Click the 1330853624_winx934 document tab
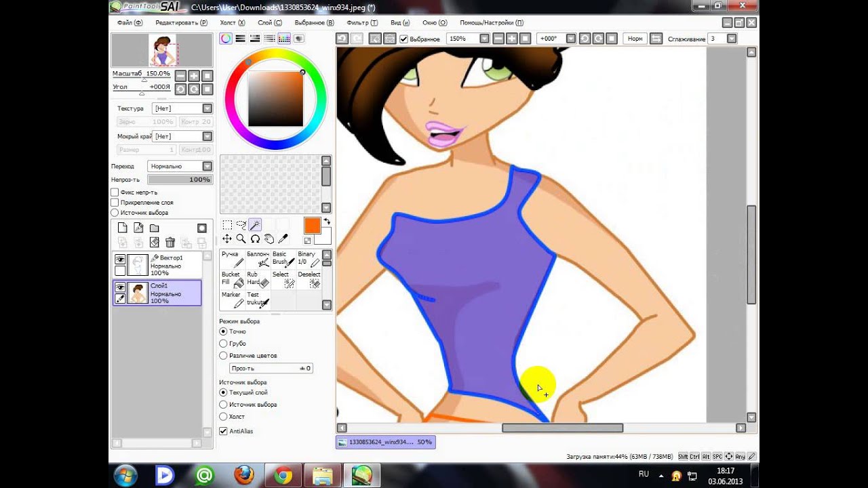The height and width of the screenshot is (488, 868). click(x=386, y=442)
